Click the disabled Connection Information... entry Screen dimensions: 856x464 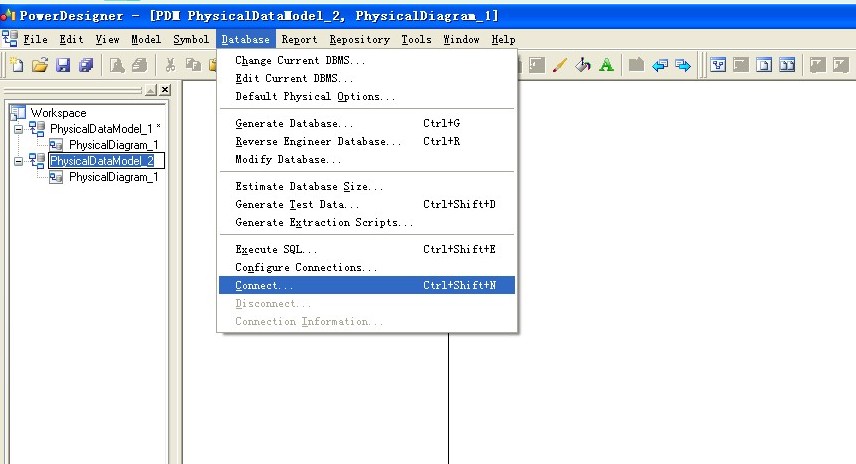[x=367, y=322]
